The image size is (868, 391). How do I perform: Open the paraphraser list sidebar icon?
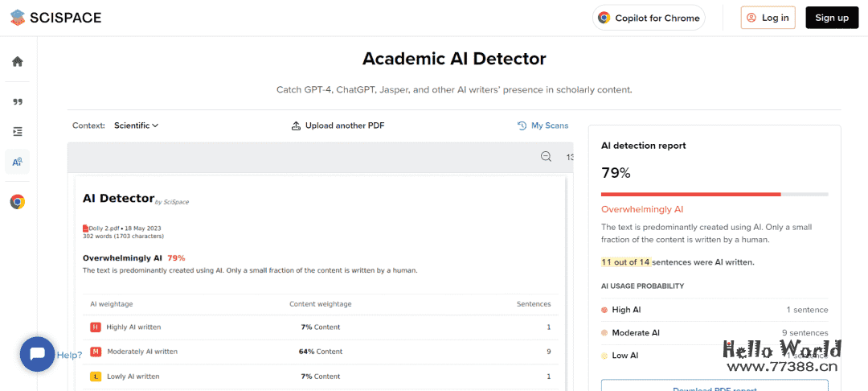pos(18,132)
